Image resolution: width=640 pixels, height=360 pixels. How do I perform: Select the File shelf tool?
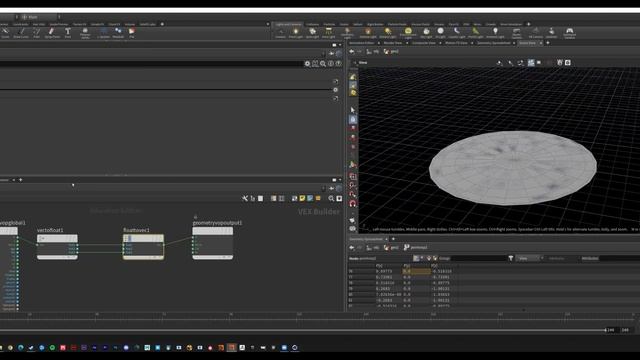[131, 33]
